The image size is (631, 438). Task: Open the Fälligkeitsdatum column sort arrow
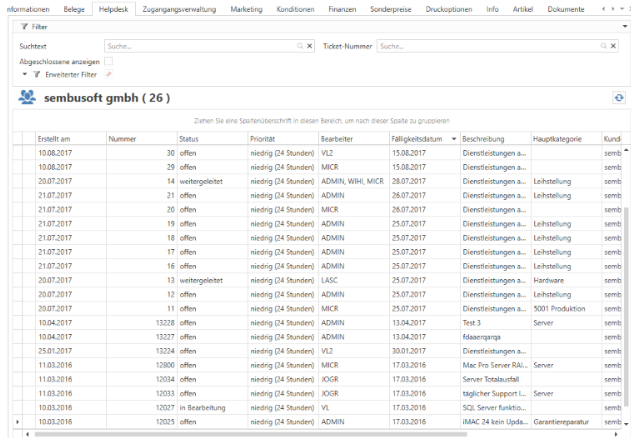coord(455,138)
